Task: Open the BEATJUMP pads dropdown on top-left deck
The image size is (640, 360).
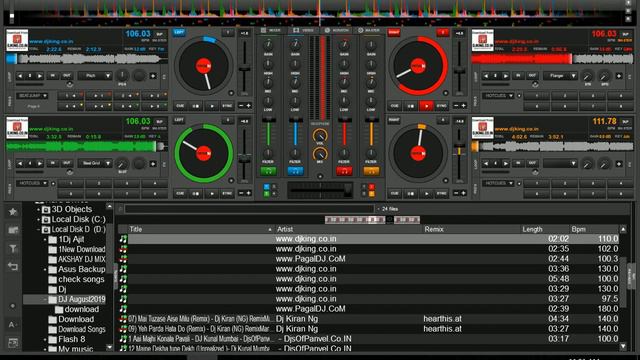Action: [x=32, y=96]
